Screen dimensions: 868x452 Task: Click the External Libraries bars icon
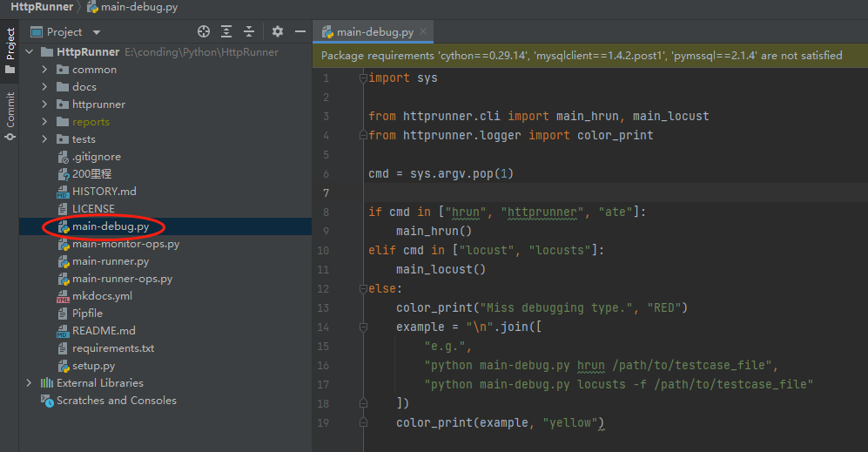click(x=47, y=382)
